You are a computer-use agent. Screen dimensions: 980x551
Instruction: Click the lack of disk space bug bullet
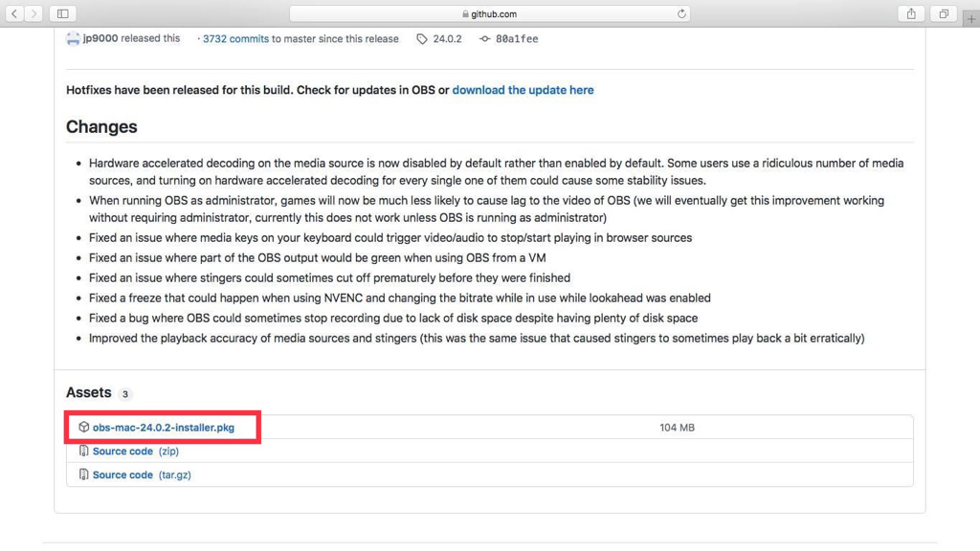point(393,318)
